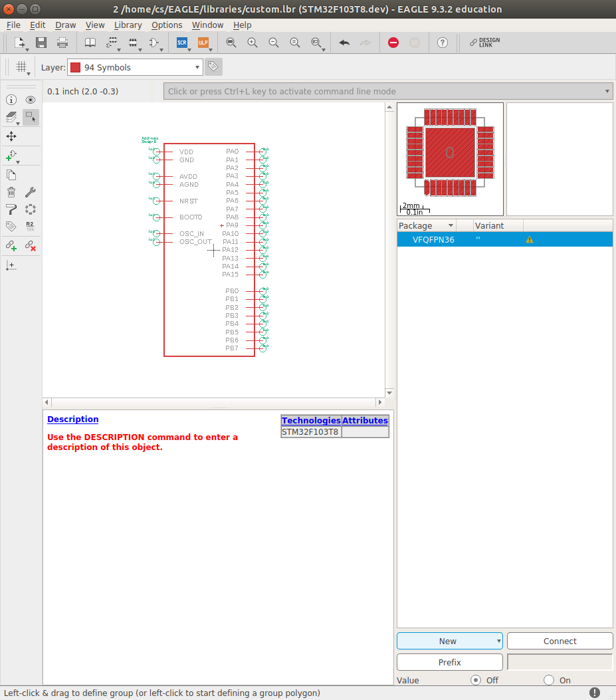The image size is (616, 700).
Task: Click the Remove link red X icon
Action: [x=31, y=245]
